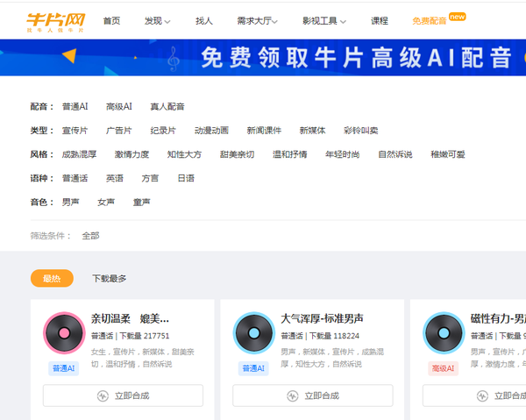The width and height of the screenshot is (526, 420).
Task: Click 下载量 217751 text
Action: tap(145, 336)
